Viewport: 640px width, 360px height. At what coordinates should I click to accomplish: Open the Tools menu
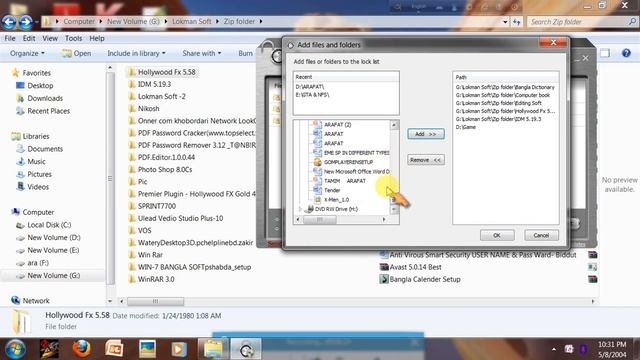click(73, 38)
